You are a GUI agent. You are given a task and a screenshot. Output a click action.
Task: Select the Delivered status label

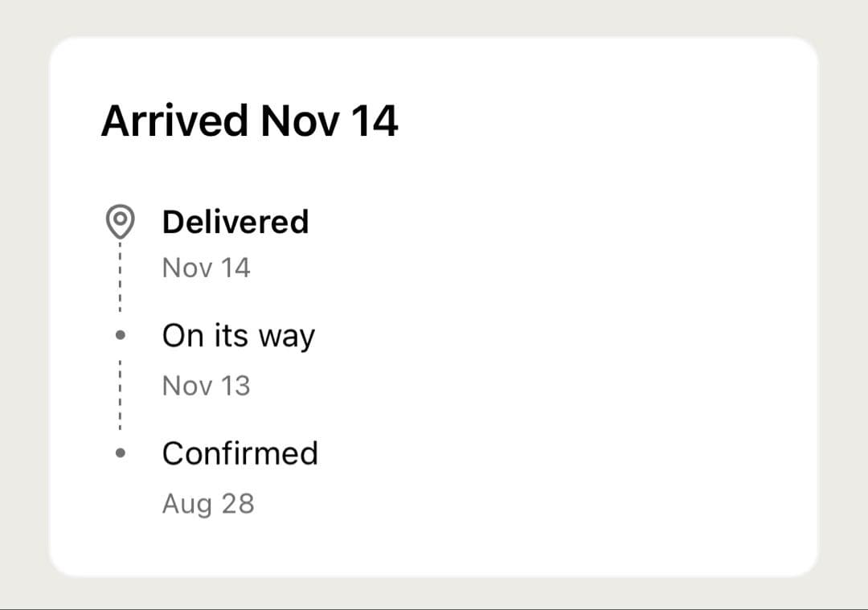pyautogui.click(x=235, y=222)
